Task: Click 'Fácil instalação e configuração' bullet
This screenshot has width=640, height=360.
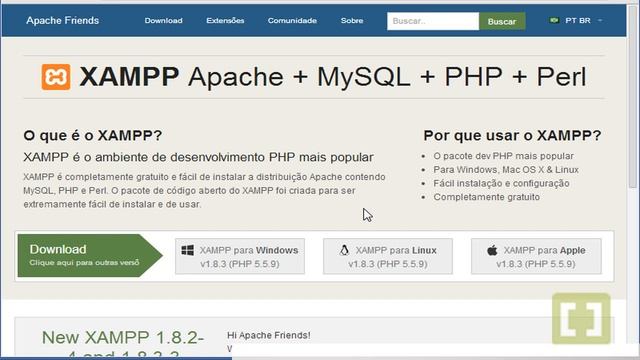Action: coord(501,183)
